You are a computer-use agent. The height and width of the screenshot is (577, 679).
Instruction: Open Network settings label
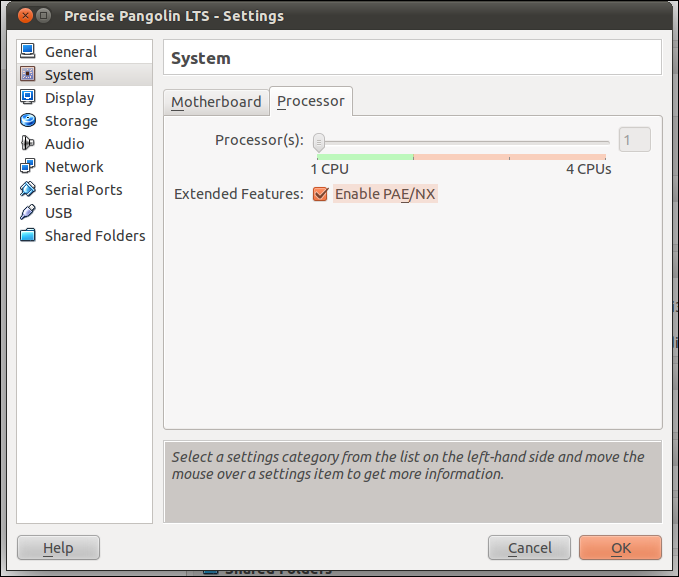click(x=74, y=167)
